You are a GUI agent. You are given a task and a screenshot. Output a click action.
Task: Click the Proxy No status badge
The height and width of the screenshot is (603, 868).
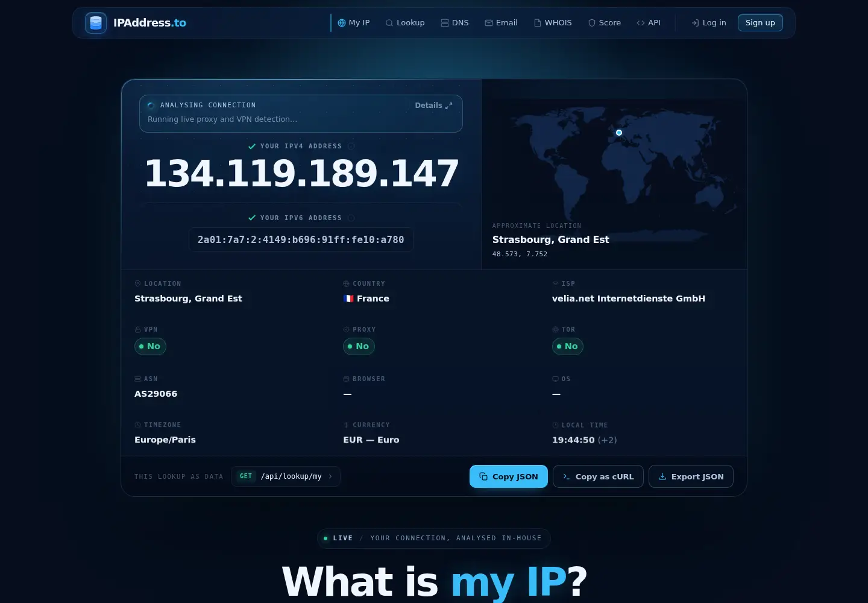(359, 346)
